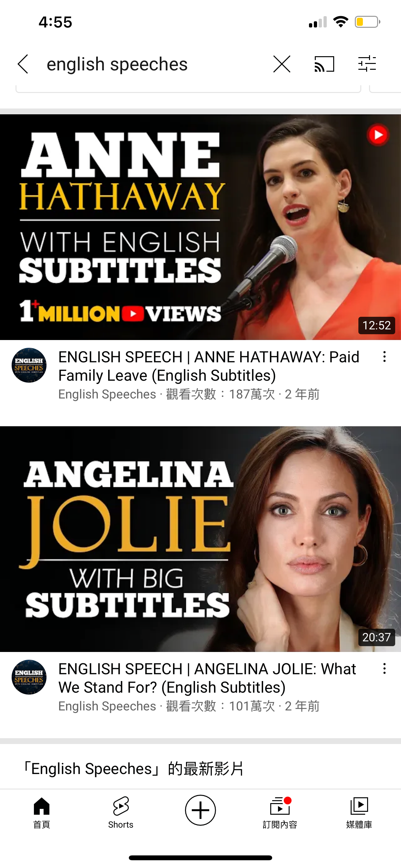Clear the 'english speeches' search query
Viewport: 401px width, 868px height.
pyautogui.click(x=282, y=64)
